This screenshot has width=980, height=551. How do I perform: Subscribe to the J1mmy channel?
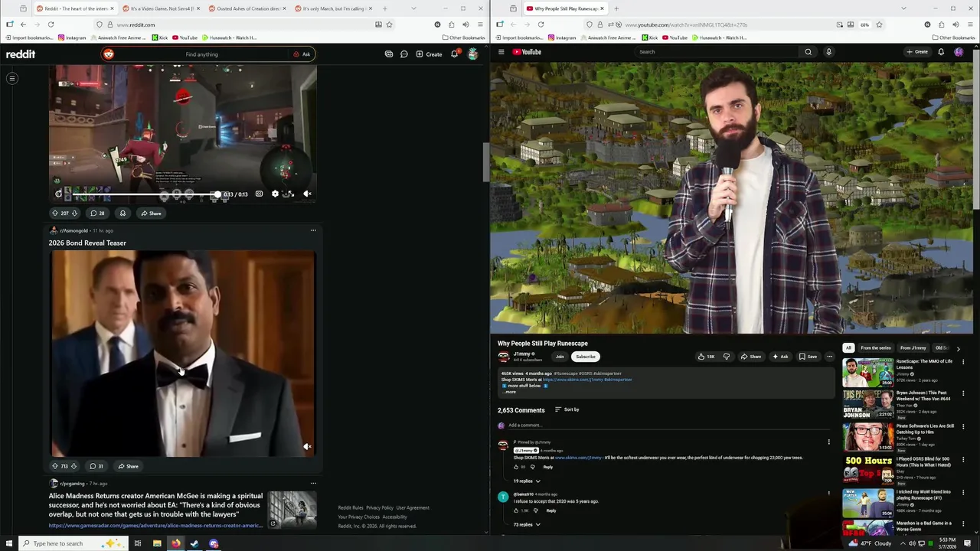coord(586,357)
